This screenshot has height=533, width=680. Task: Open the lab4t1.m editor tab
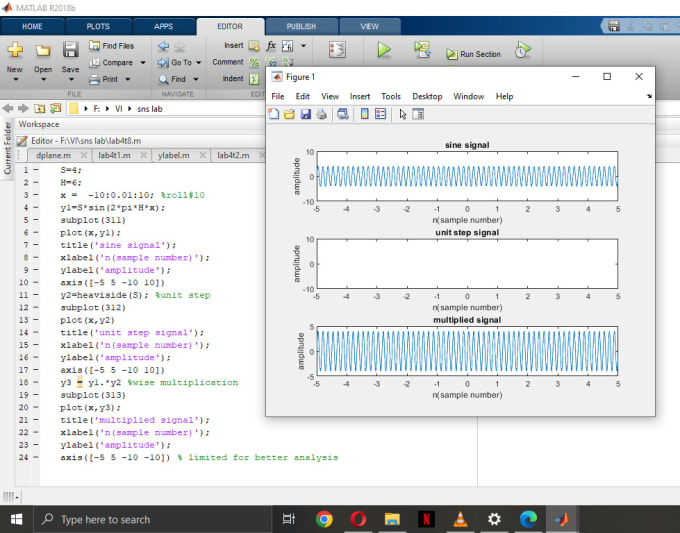[x=114, y=155]
